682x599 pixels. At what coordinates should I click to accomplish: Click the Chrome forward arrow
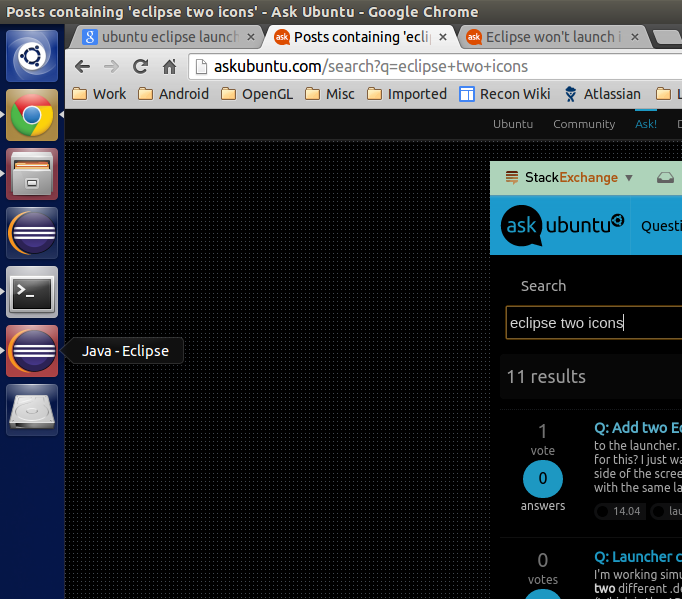[x=111, y=67]
